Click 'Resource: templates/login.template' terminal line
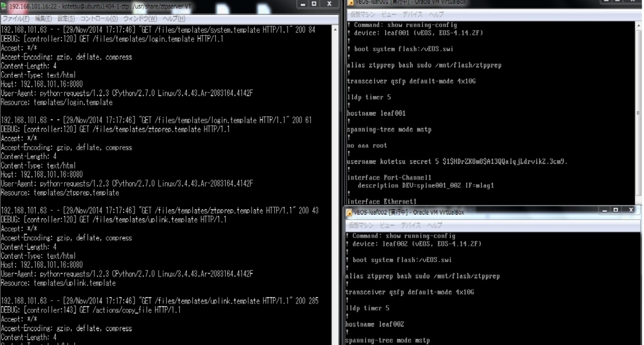Screen dimensions: 644x345 tap(57, 102)
